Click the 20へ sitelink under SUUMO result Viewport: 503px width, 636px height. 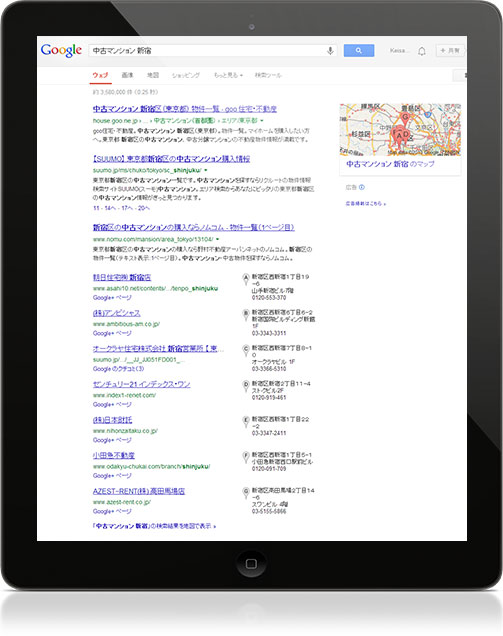coord(144,208)
